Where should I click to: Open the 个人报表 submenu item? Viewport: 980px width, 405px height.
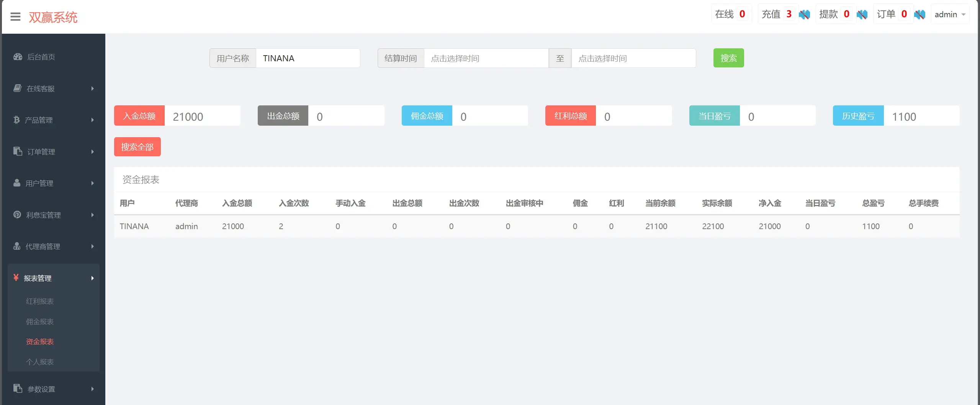(40, 362)
